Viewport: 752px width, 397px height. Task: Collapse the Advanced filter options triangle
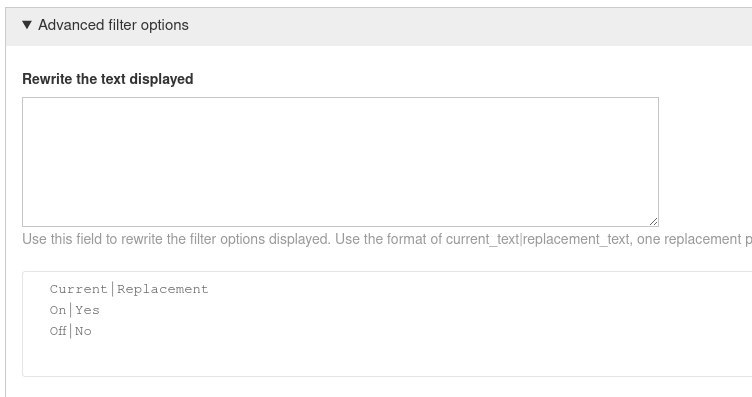click(x=27, y=24)
